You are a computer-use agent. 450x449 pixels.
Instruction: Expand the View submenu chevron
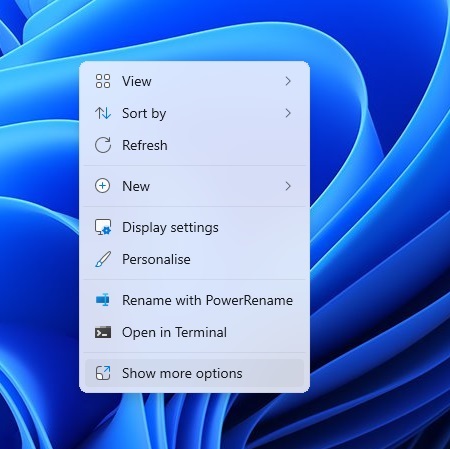click(288, 81)
